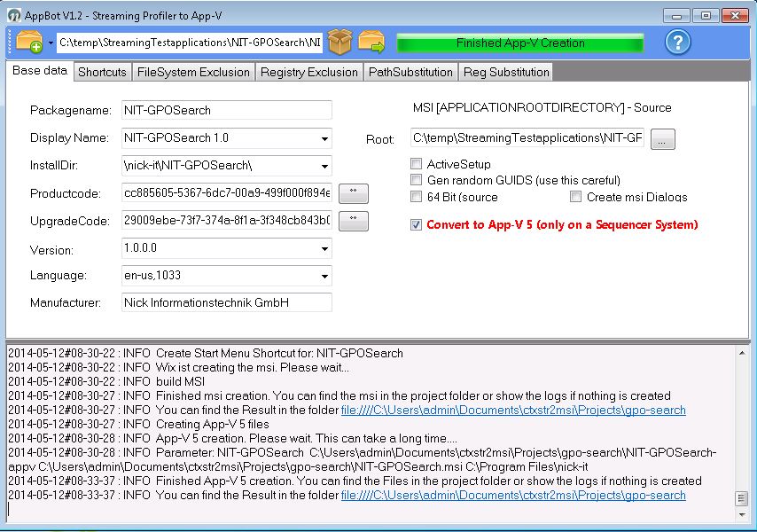Open the gpo-search folder link at 08-30-27
Viewport: 757px width, 532px height.
pyautogui.click(x=513, y=410)
